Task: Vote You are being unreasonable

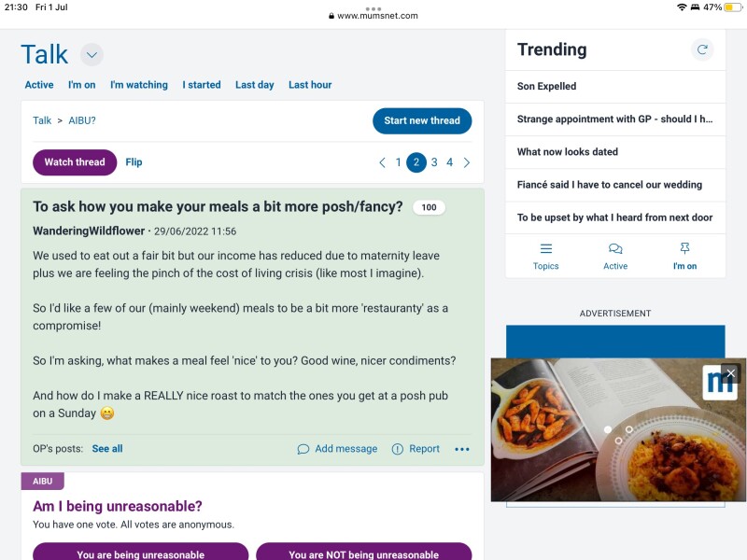Action: [140, 553]
